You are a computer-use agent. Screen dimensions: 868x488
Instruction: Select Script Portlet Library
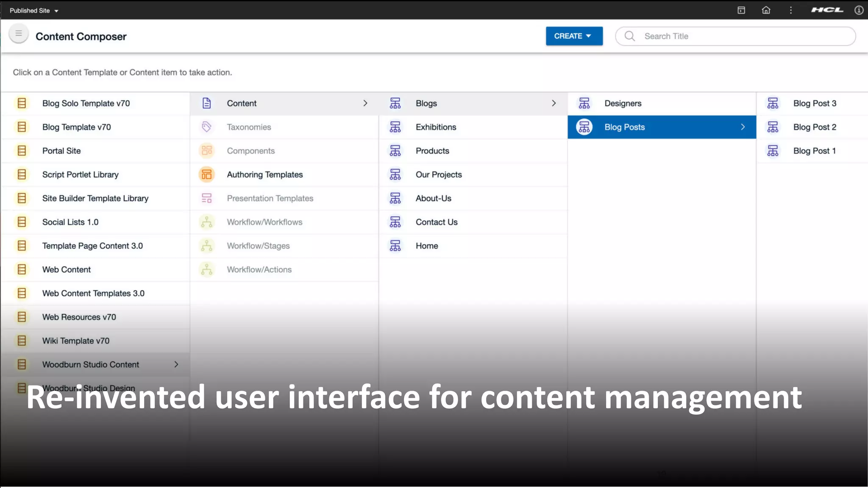pyautogui.click(x=95, y=175)
